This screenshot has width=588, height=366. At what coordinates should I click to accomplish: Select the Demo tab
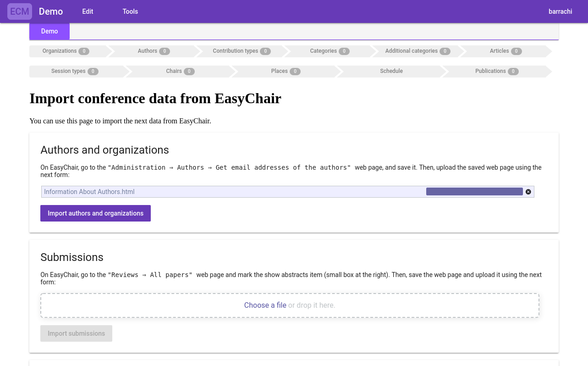click(x=49, y=31)
